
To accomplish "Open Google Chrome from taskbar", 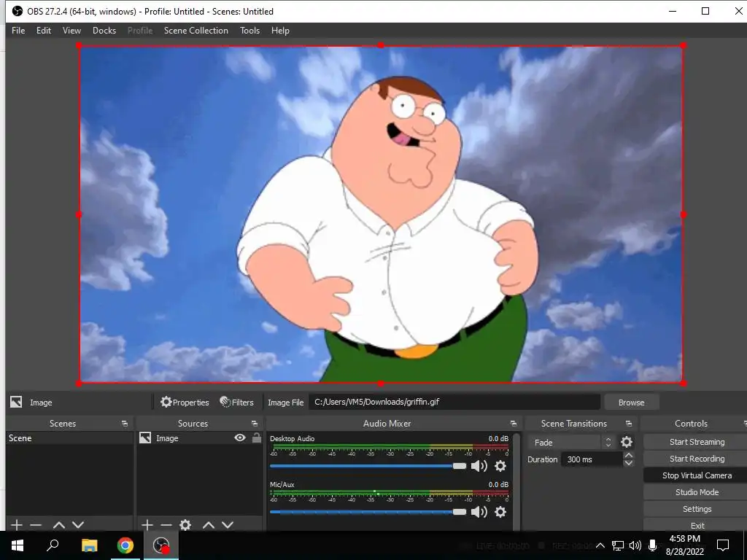I will pos(125,545).
